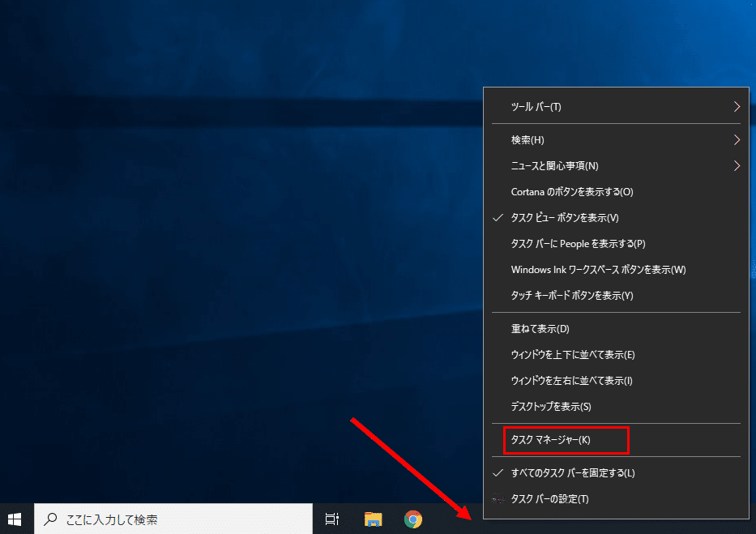The image size is (756, 534).
Task: Launch File Explorer from the taskbar
Action: pyautogui.click(x=373, y=519)
